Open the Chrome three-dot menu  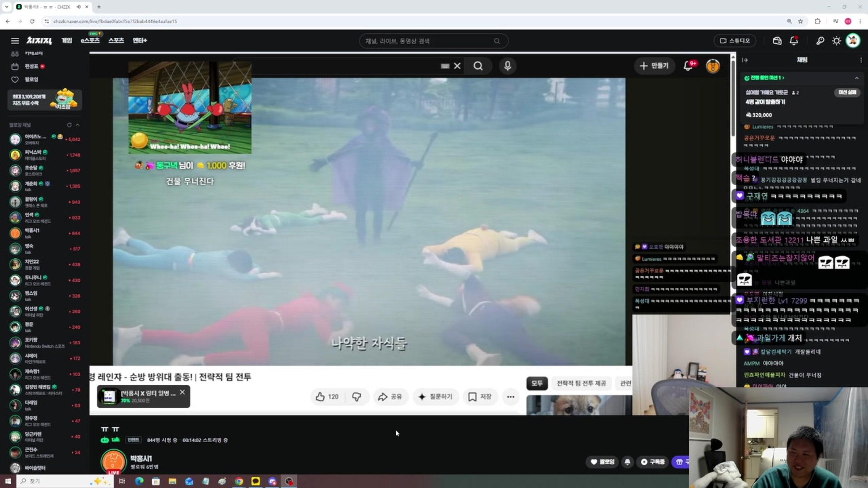point(860,21)
